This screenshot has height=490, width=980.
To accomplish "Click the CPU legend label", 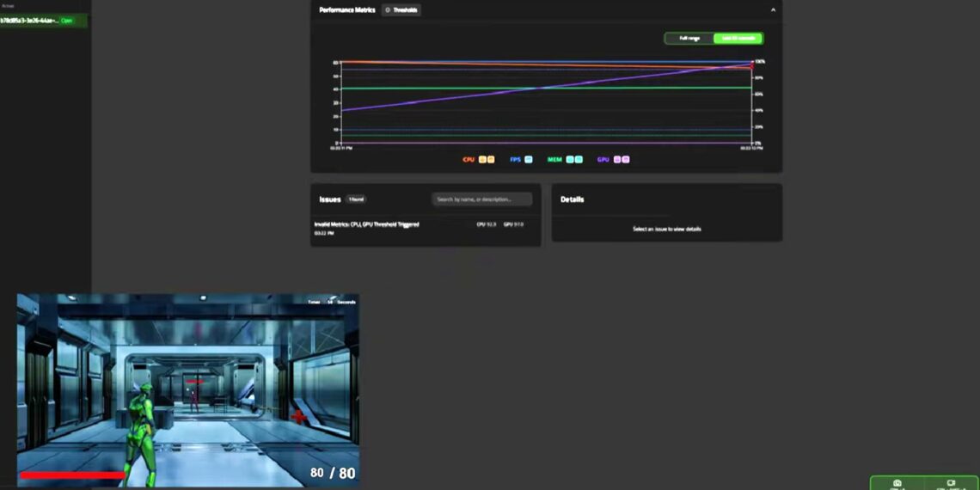I will 469,160.
